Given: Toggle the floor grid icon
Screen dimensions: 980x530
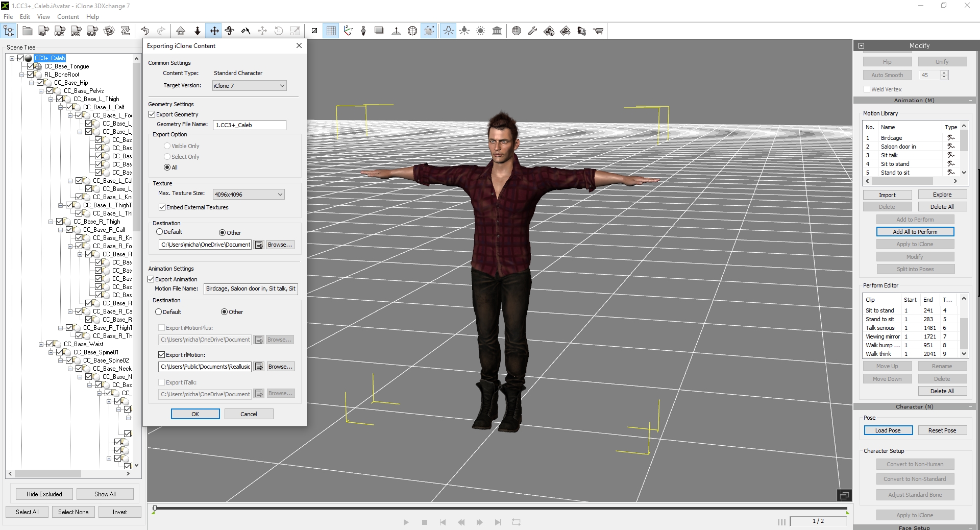Looking at the screenshot, I should pyautogui.click(x=331, y=31).
